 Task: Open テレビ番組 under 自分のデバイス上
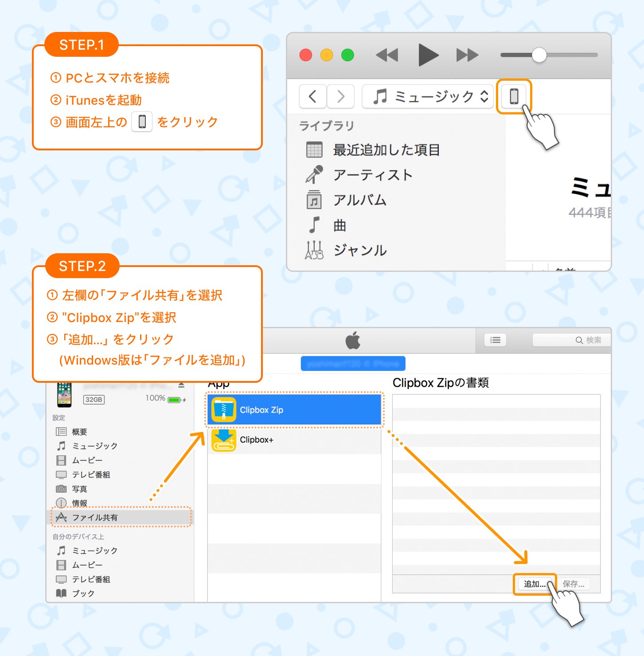tap(91, 579)
